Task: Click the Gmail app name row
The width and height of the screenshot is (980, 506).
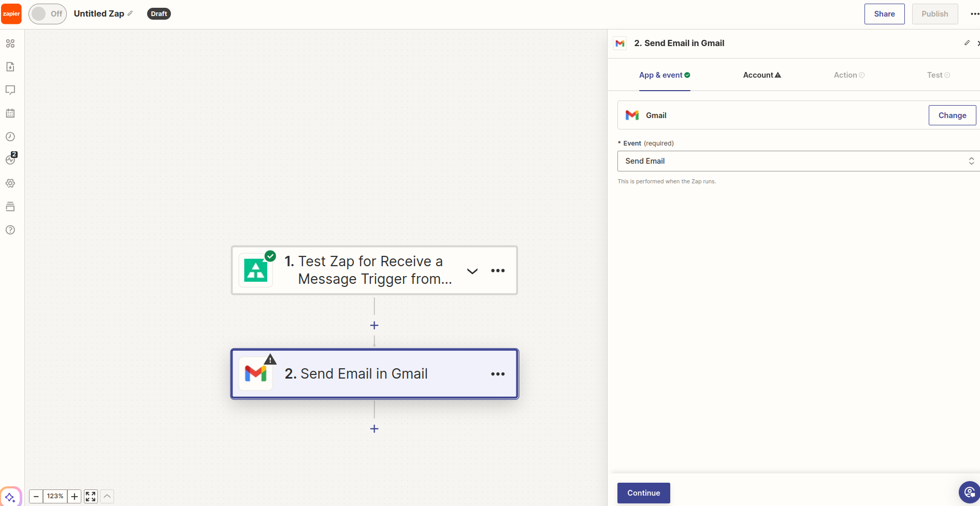Action: click(798, 115)
